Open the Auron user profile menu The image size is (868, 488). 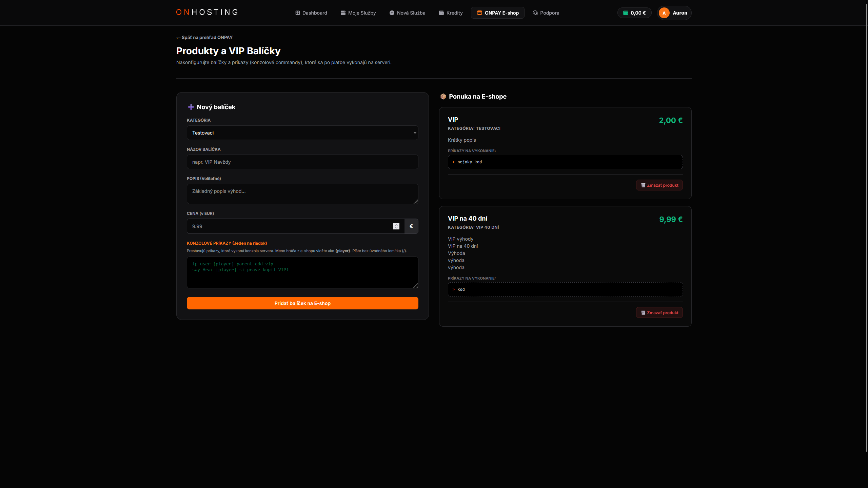tap(674, 13)
